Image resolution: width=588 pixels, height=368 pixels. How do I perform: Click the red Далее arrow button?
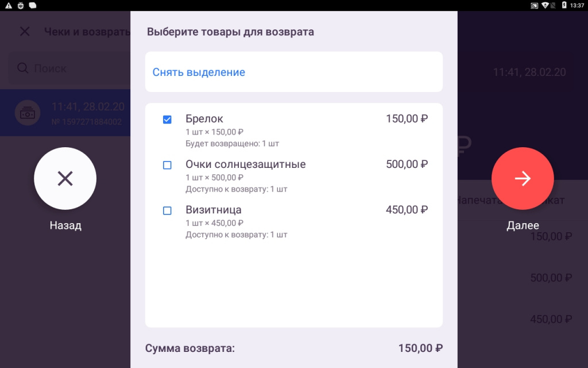[523, 178]
